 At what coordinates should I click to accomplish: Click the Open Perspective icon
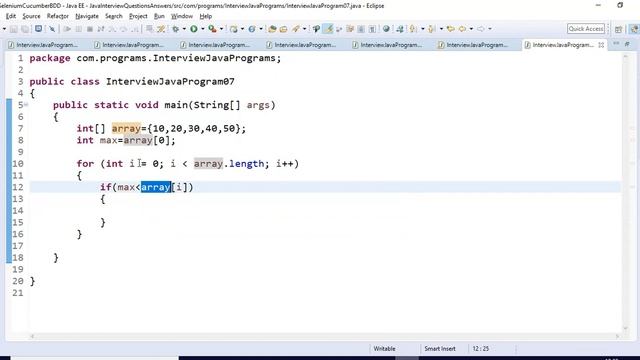tap(618, 29)
